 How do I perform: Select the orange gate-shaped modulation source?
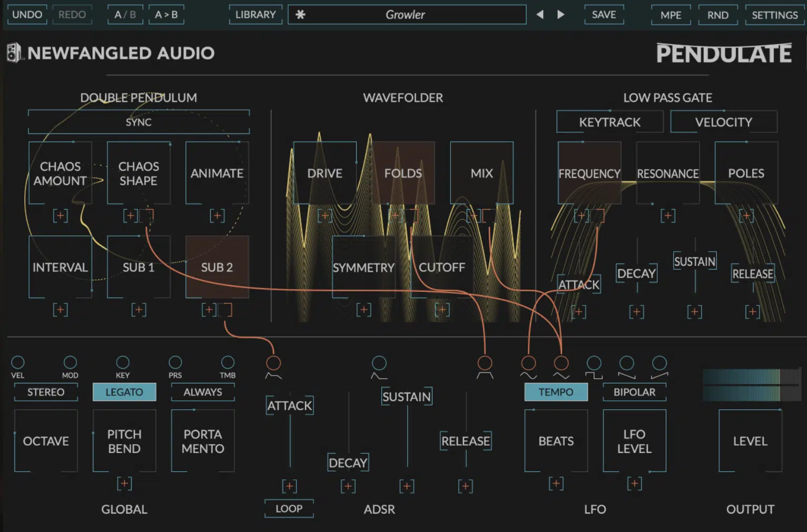[x=485, y=363]
